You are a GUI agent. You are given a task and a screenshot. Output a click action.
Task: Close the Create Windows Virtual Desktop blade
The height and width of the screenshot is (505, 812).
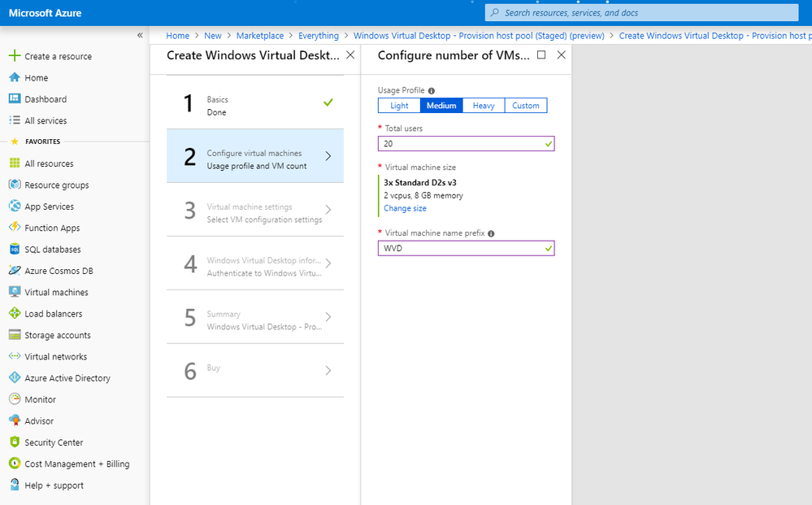pyautogui.click(x=350, y=55)
